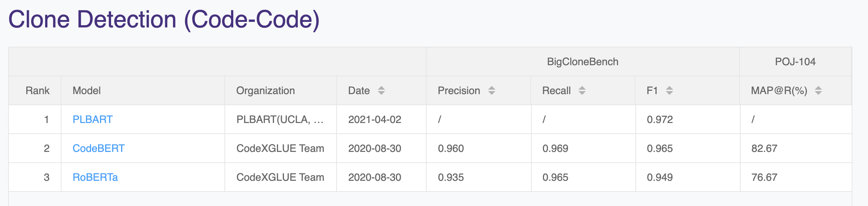The image size is (868, 206).
Task: Sort table by Date column icon
Action: coord(381,90)
